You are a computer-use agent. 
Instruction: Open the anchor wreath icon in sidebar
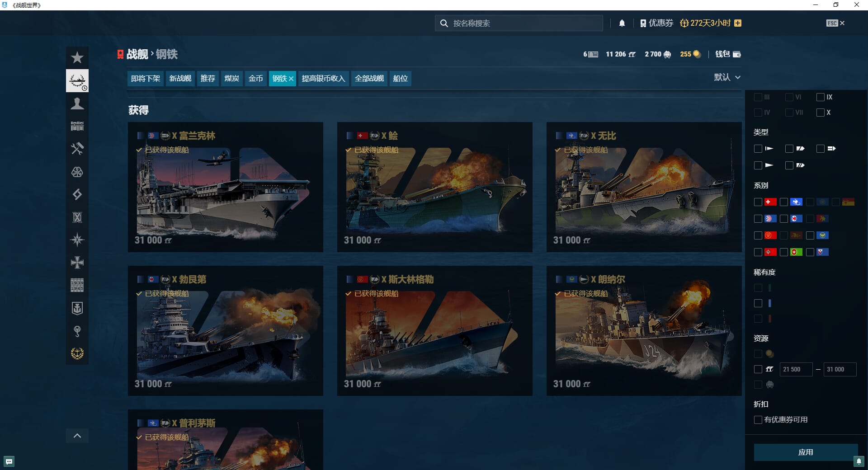tap(77, 353)
